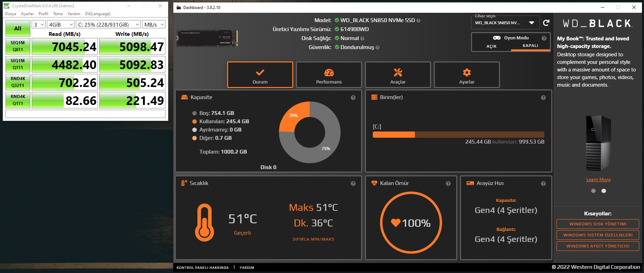Image resolution: width=644 pixels, height=273 pixels.
Task: Run the RND4K Q1T1 test
Action: coord(18,100)
